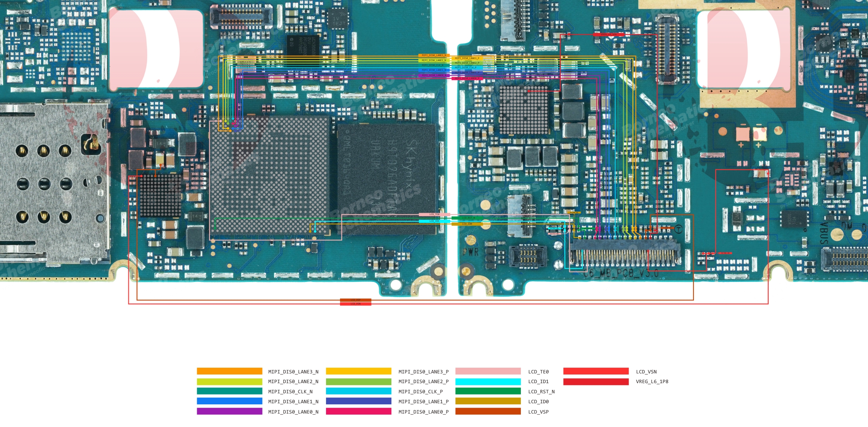Viewport: 868px width, 427px height.
Task: Click the LCD_VSN tag on the bottom trace line
Action: (x=355, y=304)
